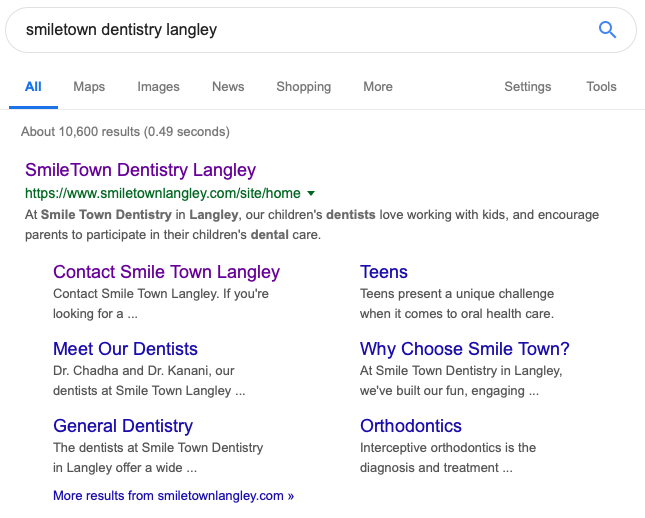Open the Contact Smile Town Langley sitelink
The image size is (645, 518).
pyautogui.click(x=166, y=272)
